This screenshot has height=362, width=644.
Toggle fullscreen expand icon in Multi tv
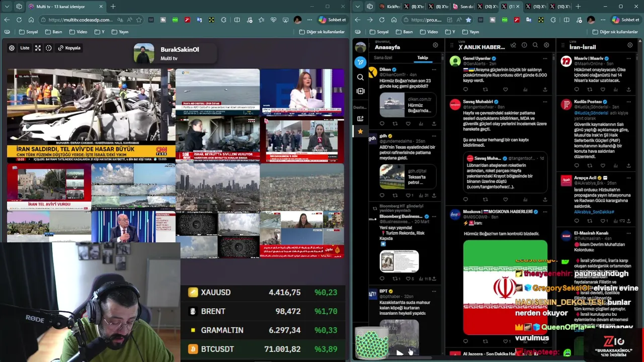tap(37, 48)
